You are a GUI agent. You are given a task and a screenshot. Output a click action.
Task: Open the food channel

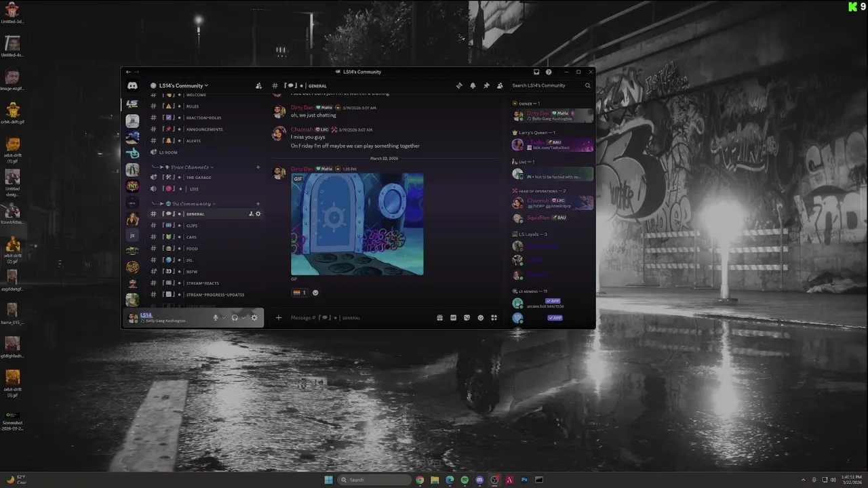point(205,249)
